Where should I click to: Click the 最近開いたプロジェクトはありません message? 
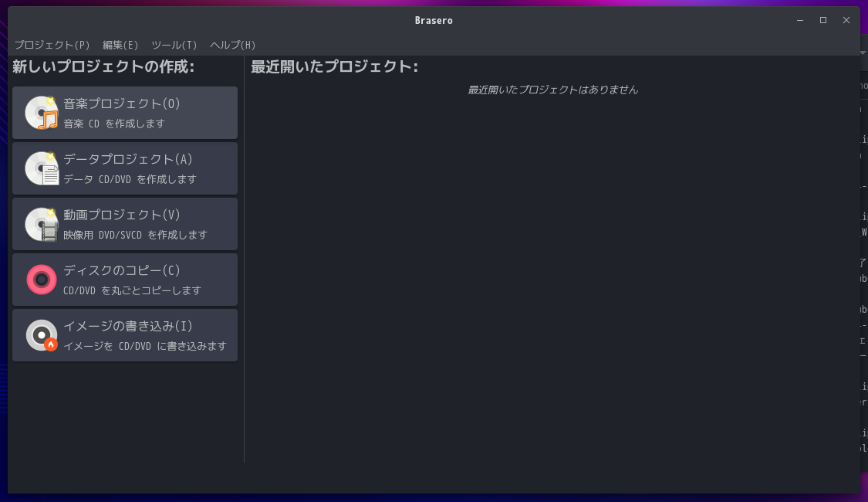pyautogui.click(x=553, y=90)
